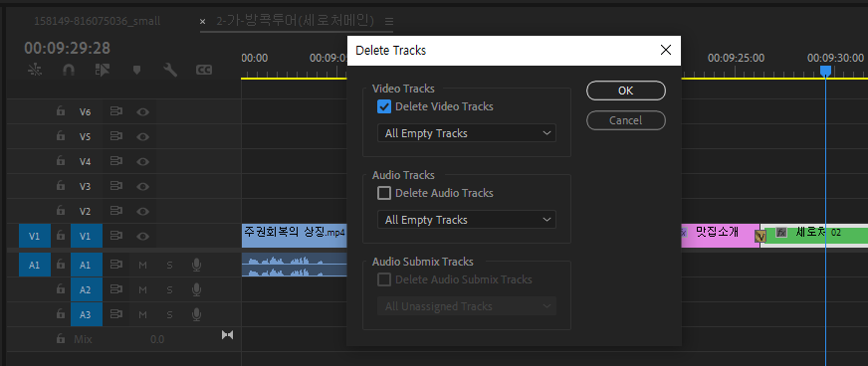This screenshot has height=366, width=868.
Task: Toggle track lock on V3
Action: coord(61,186)
